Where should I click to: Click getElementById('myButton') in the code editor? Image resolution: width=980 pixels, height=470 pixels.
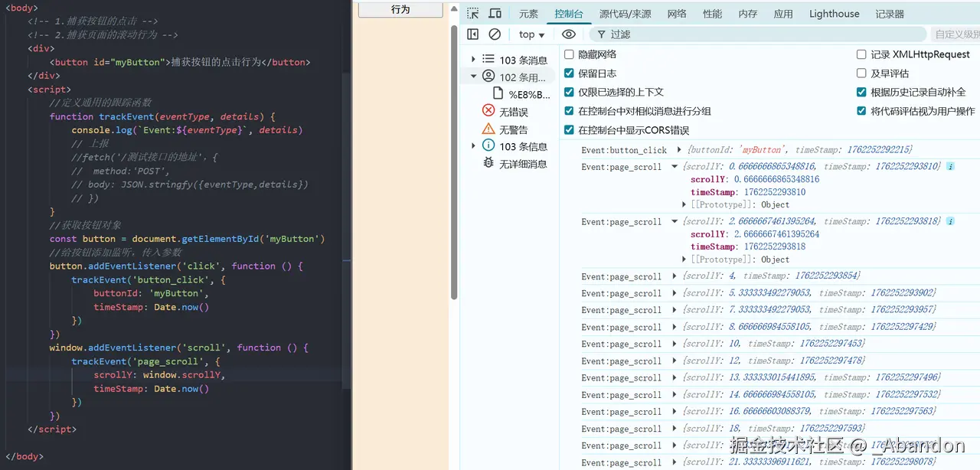253,239
